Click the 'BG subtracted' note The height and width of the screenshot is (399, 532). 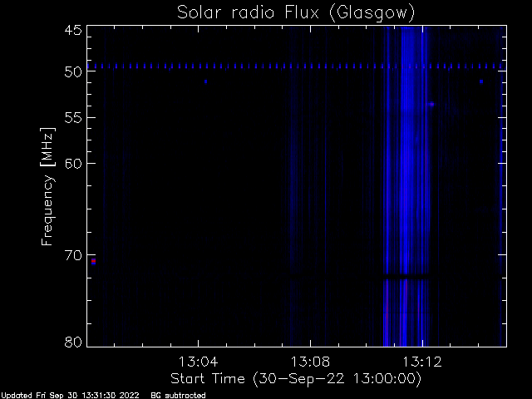click(178, 396)
